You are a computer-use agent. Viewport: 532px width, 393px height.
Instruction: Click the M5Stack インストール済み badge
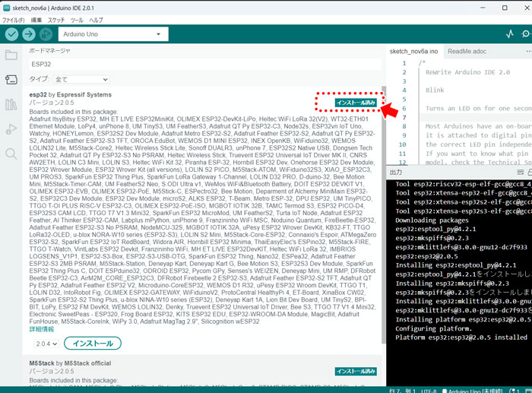pos(356,371)
